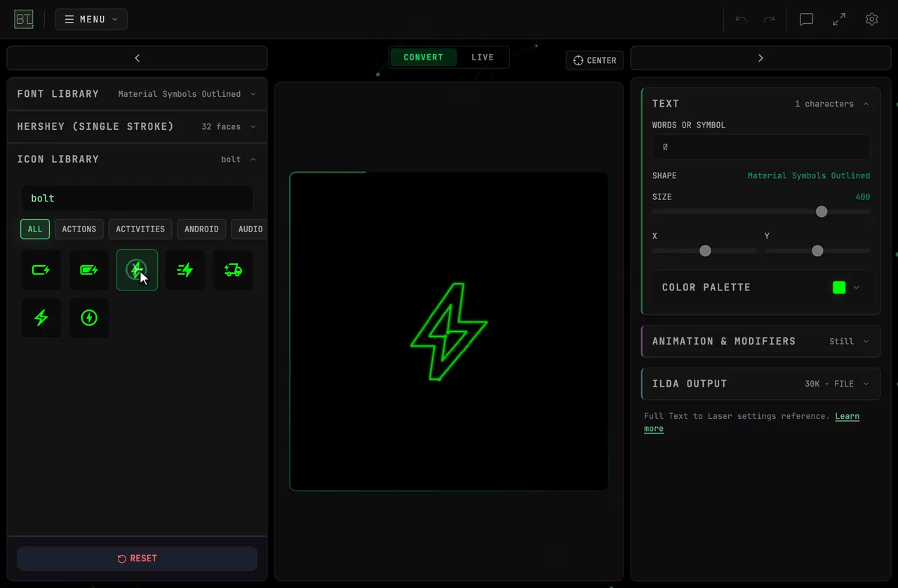Focus the icon search field containing bolt

[x=137, y=199]
